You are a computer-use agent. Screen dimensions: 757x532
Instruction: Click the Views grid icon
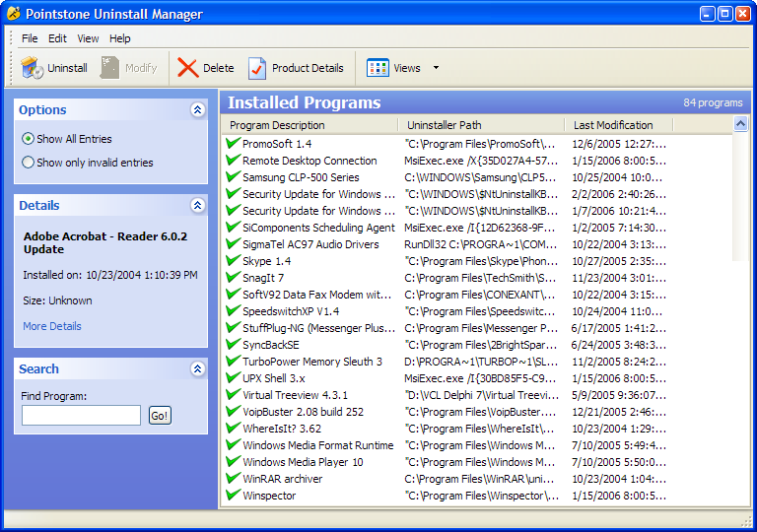(378, 68)
